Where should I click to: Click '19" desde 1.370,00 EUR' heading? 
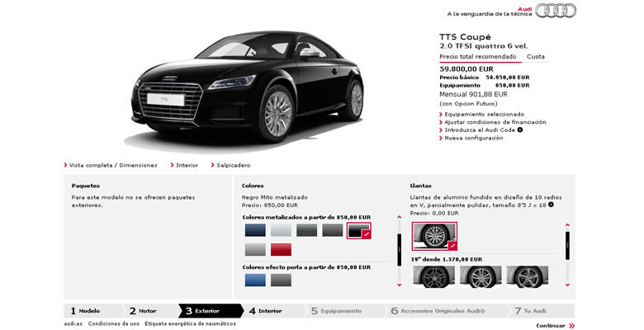tap(447, 259)
